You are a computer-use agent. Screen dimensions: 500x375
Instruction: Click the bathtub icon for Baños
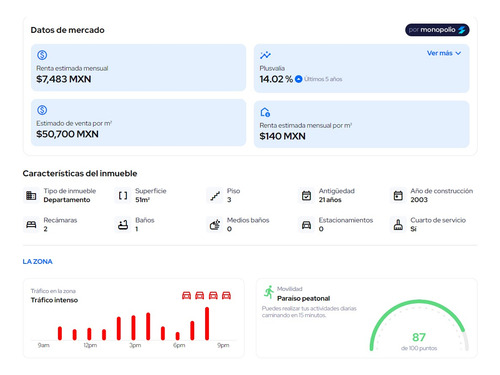pos(123,225)
